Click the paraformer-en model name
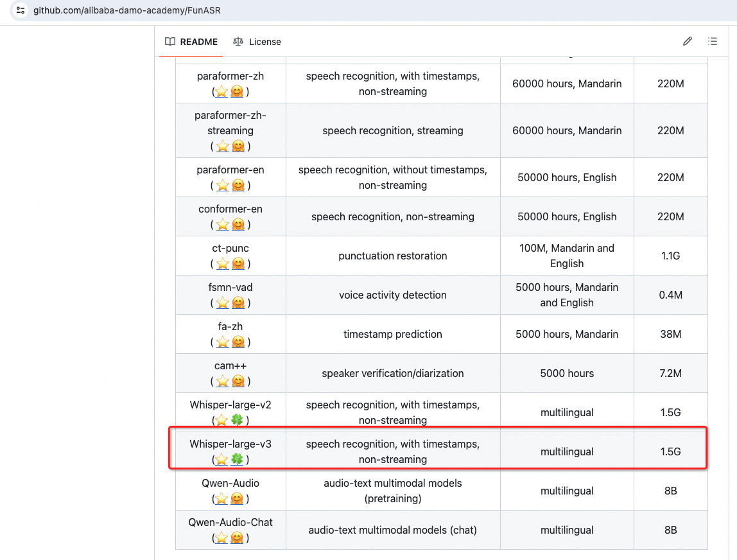Screen dimensions: 737x560 [x=230, y=170]
